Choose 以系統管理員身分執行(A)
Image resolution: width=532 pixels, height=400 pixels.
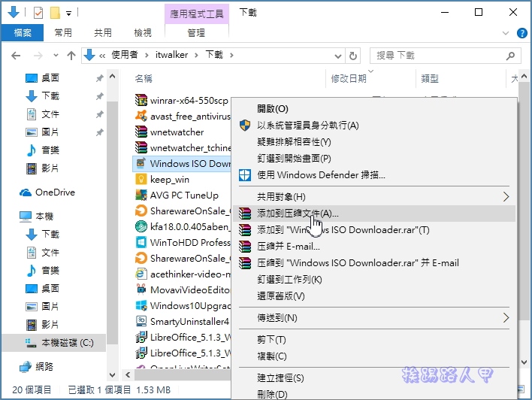coord(374,126)
